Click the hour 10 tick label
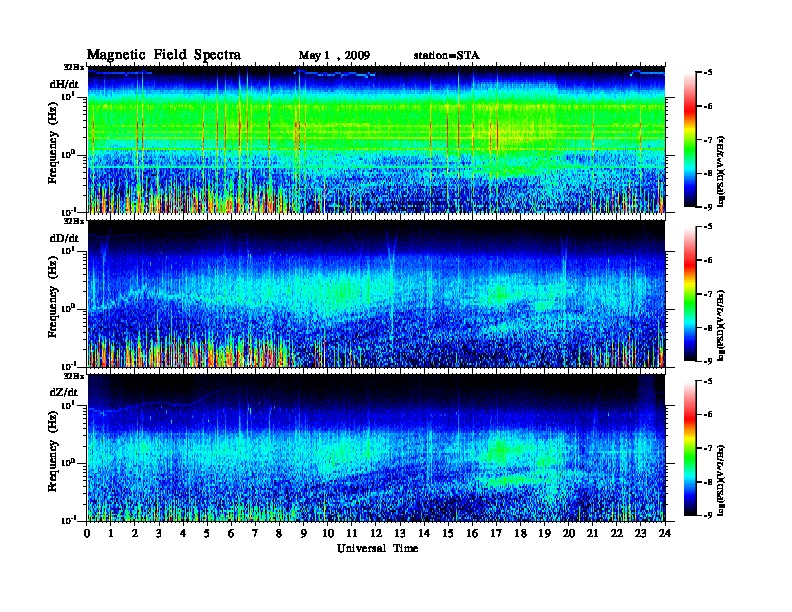Screen dimensions: 792x612 328,533
